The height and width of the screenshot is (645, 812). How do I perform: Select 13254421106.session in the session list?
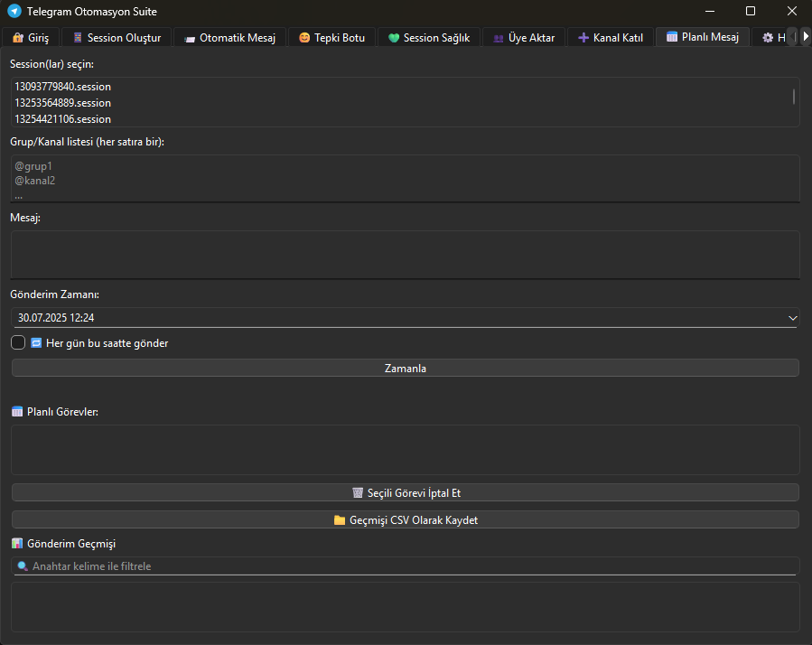(x=402, y=118)
